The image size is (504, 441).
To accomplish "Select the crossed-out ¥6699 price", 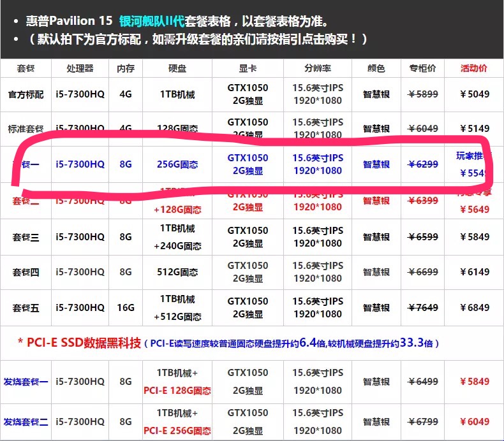I will 423,272.
